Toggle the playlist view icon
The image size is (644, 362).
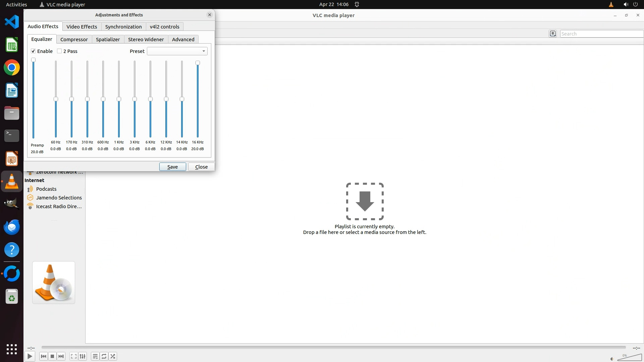95,356
